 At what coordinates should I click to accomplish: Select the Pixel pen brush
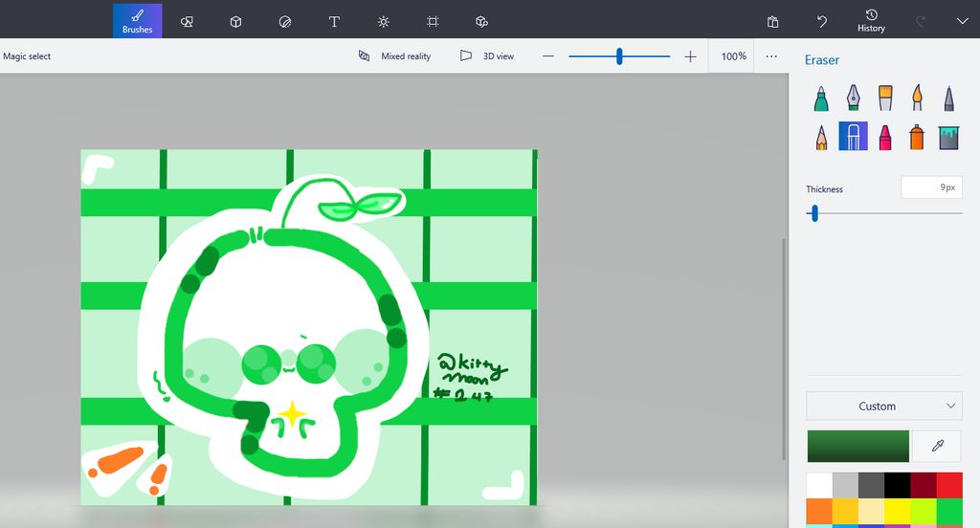pyautogui.click(x=948, y=99)
